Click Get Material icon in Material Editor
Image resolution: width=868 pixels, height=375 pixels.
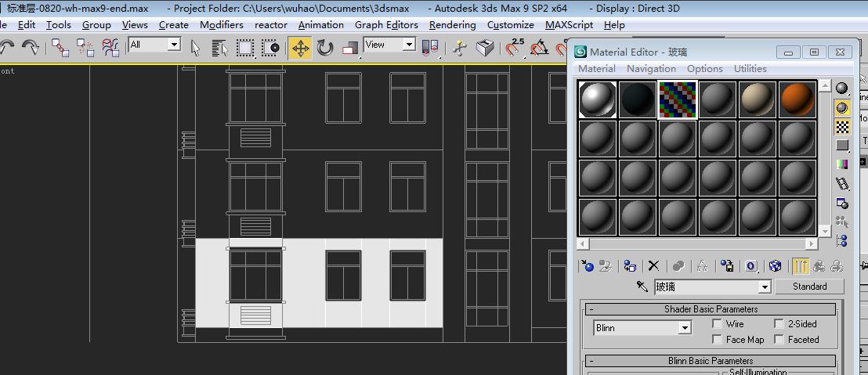[587, 266]
